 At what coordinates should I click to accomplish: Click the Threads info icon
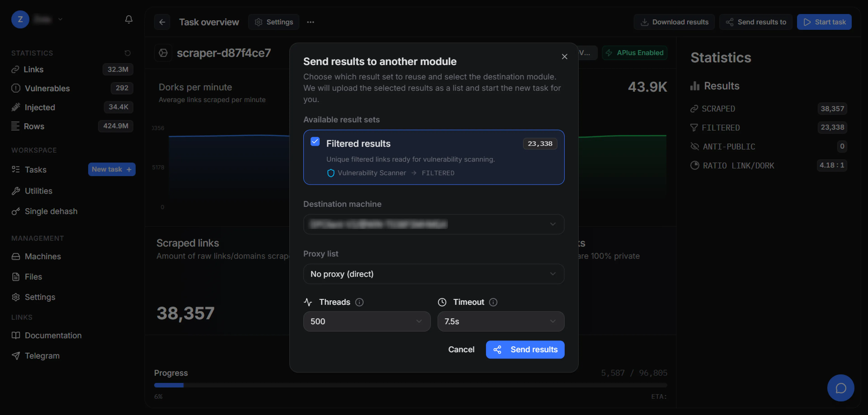click(x=359, y=302)
